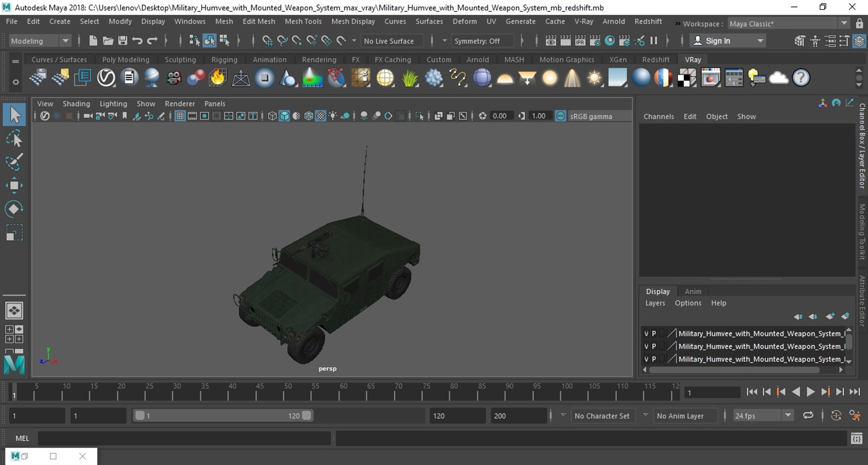
Task: Click the current frame input field
Action: (x=712, y=393)
